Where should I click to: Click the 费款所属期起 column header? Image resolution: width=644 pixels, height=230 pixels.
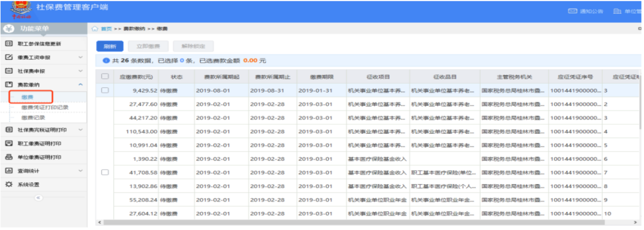pyautogui.click(x=221, y=76)
